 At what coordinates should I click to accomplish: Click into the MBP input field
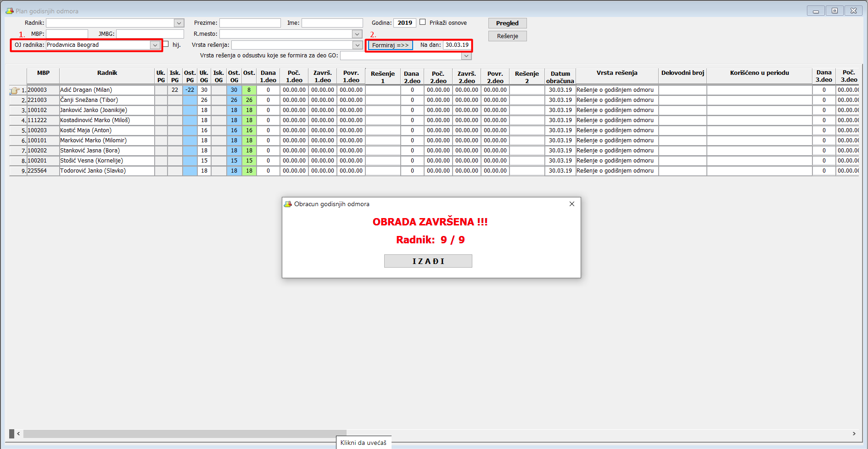pos(67,34)
